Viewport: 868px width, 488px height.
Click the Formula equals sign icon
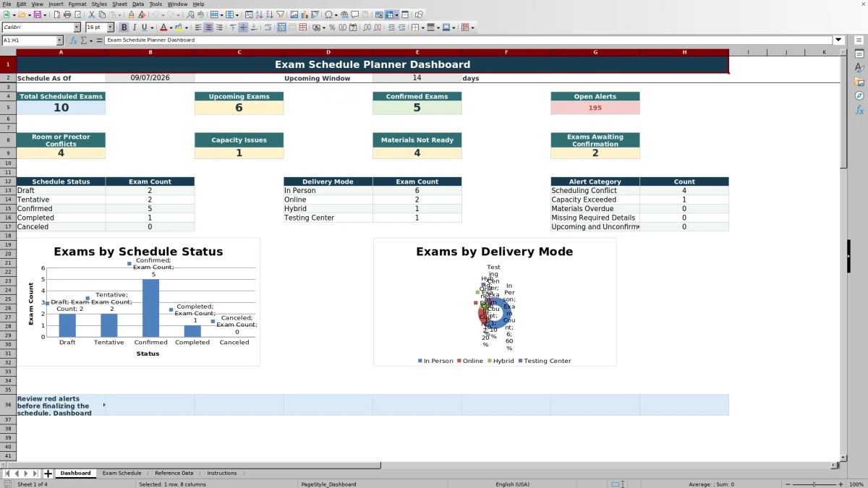click(99, 40)
